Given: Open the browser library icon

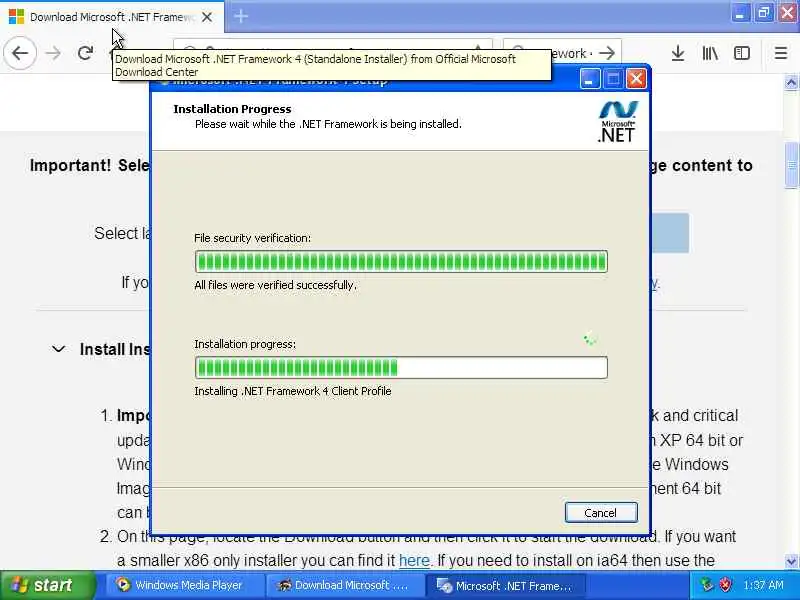Looking at the screenshot, I should click(x=710, y=53).
